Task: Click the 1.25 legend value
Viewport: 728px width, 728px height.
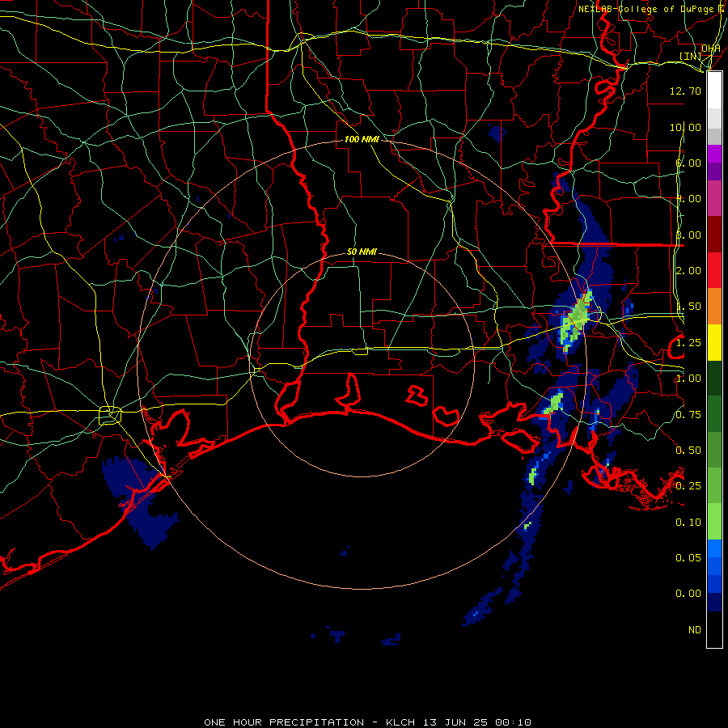Action: coord(688,343)
